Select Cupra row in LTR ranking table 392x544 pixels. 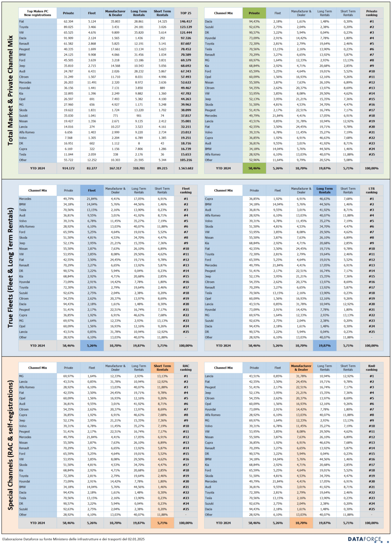pyautogui.click(x=294, y=199)
